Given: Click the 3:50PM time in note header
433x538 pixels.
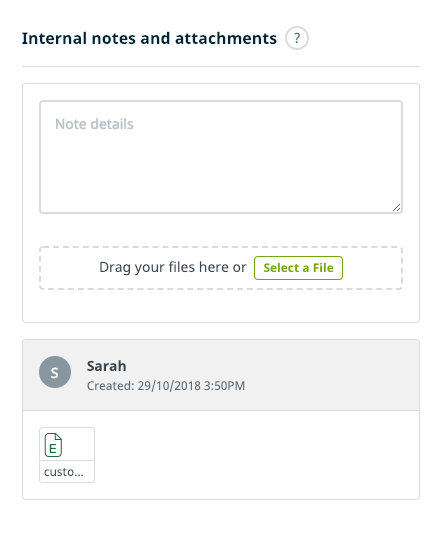Looking at the screenshot, I should tap(224, 386).
